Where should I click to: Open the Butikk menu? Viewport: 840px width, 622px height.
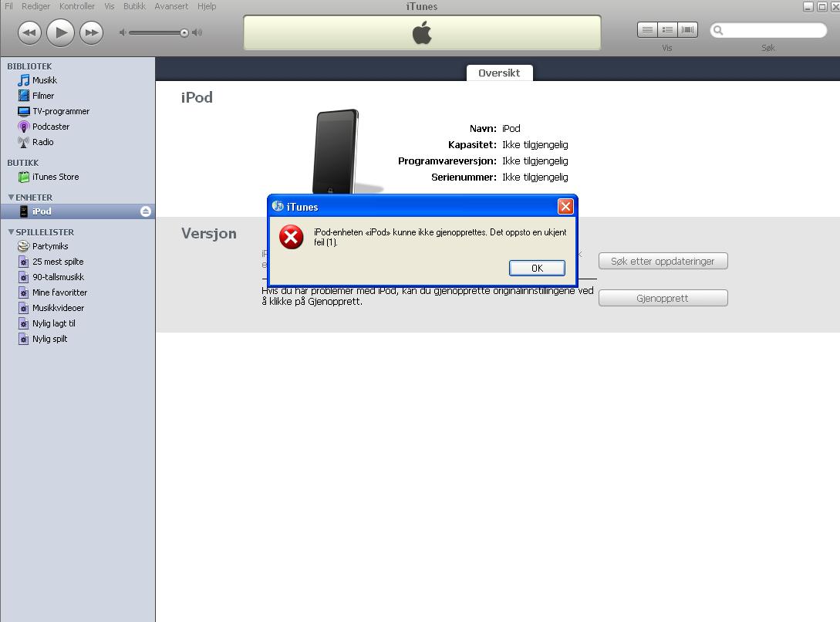click(x=134, y=6)
